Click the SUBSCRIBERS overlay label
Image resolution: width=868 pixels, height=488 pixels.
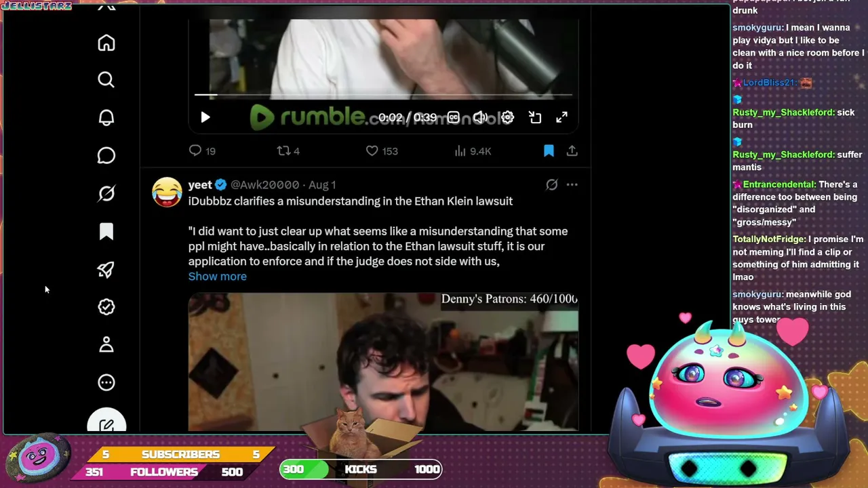[x=180, y=454]
